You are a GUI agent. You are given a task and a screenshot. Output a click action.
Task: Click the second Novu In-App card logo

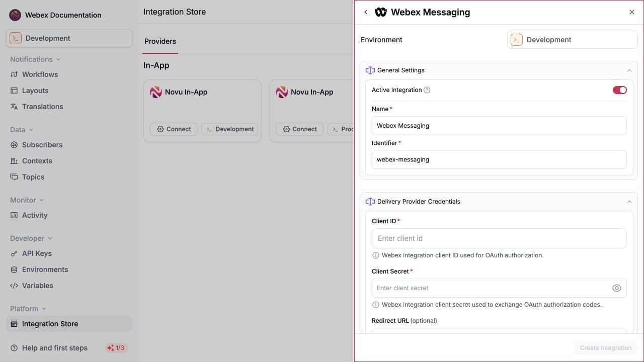[x=282, y=92]
